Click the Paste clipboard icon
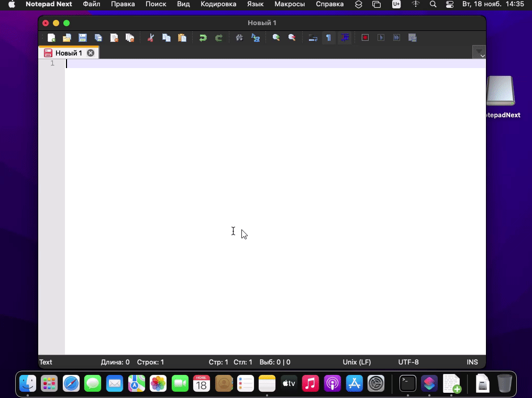The width and height of the screenshot is (532, 398). point(182,38)
